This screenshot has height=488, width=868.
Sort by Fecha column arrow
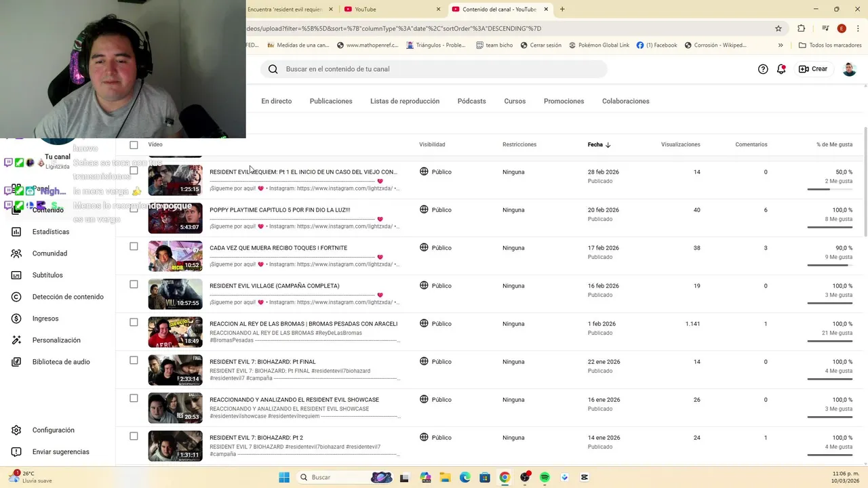[608, 144]
